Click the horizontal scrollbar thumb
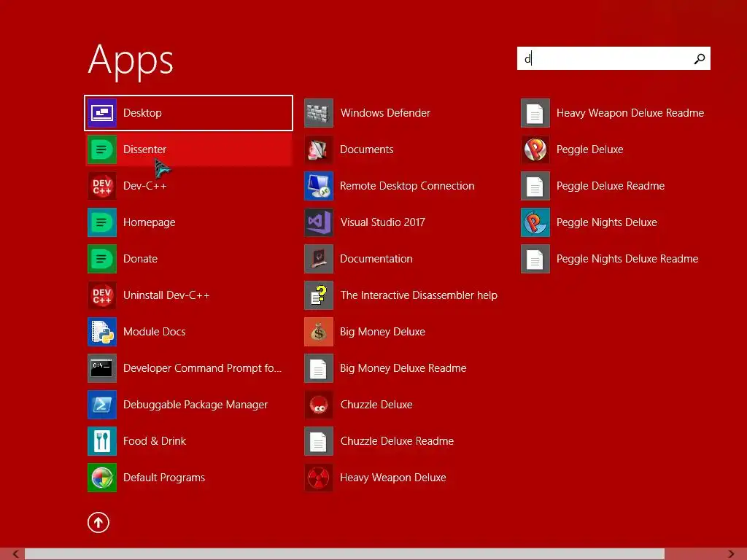This screenshot has width=747, height=560. (344, 554)
